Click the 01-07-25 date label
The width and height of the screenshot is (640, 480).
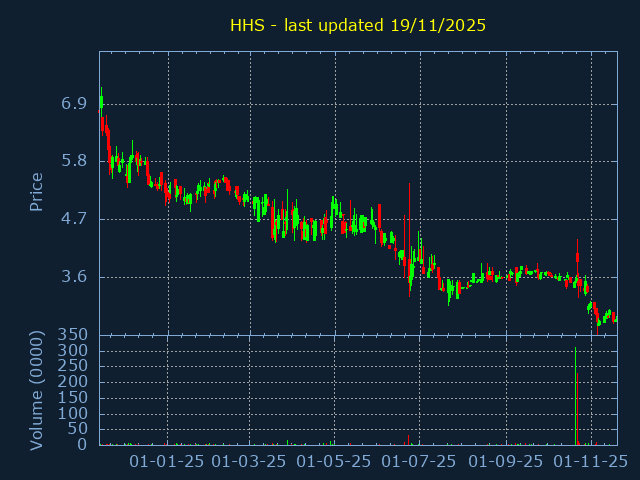click(x=421, y=461)
